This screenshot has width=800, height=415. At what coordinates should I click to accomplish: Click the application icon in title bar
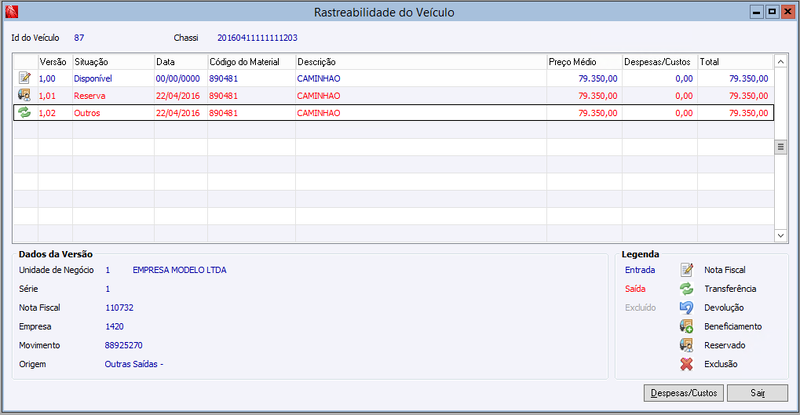(11, 12)
